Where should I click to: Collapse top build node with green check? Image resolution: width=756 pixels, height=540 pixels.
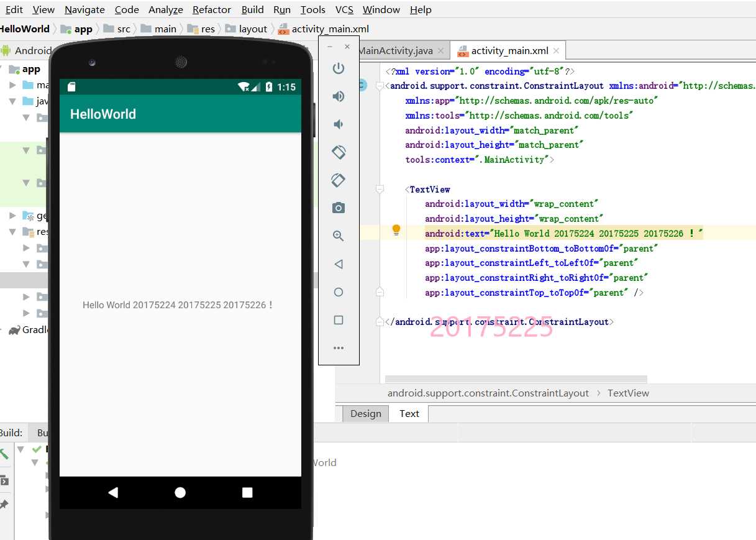[x=22, y=449]
